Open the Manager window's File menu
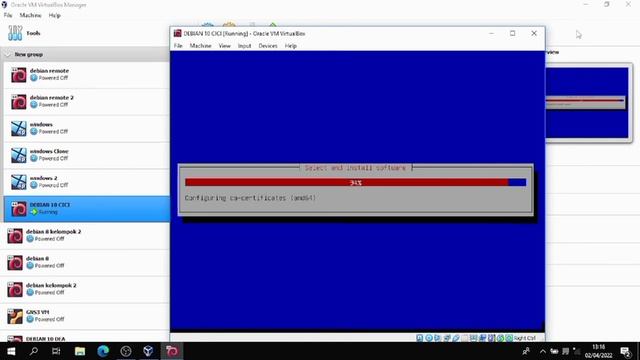The image size is (640, 360). pyautogui.click(x=8, y=16)
